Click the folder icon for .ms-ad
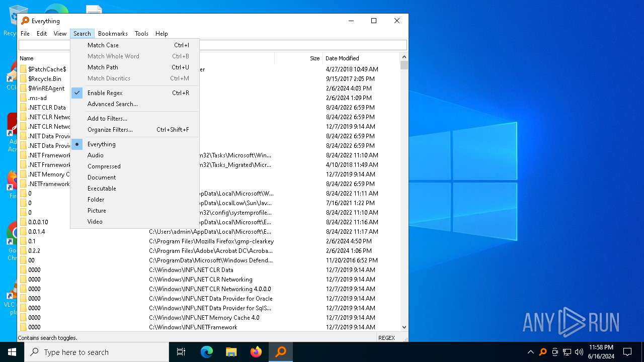This screenshot has height=362, width=644. pyautogui.click(x=23, y=98)
